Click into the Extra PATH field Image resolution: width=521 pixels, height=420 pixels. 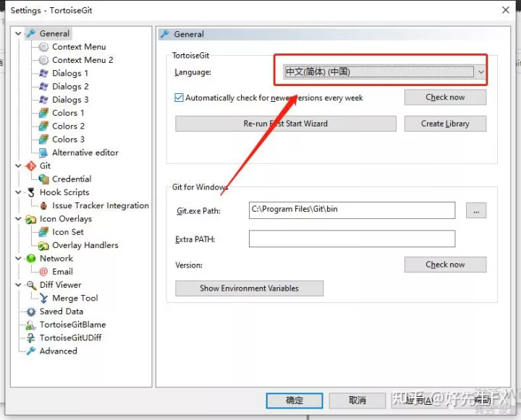(x=352, y=239)
